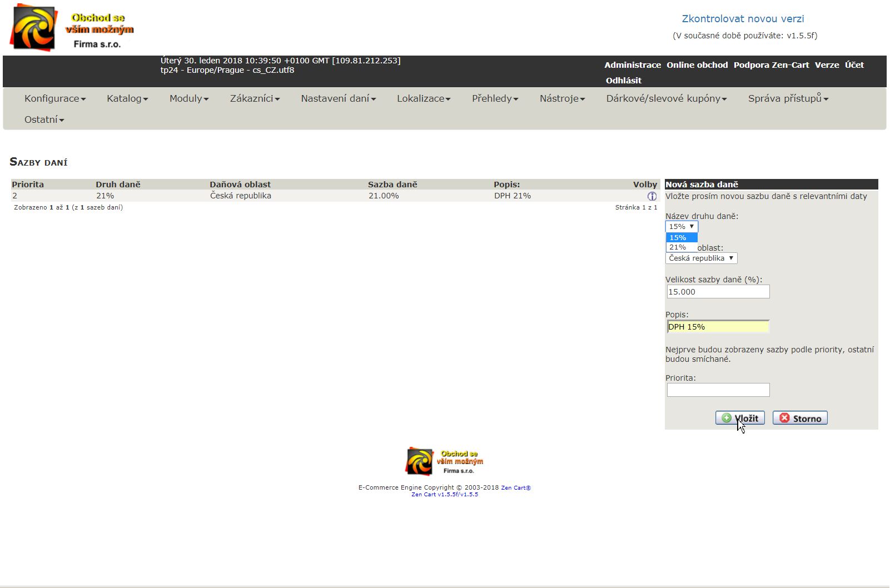The height and width of the screenshot is (588, 890).
Task: Click the info icon in the 21% tax row
Action: (x=652, y=196)
